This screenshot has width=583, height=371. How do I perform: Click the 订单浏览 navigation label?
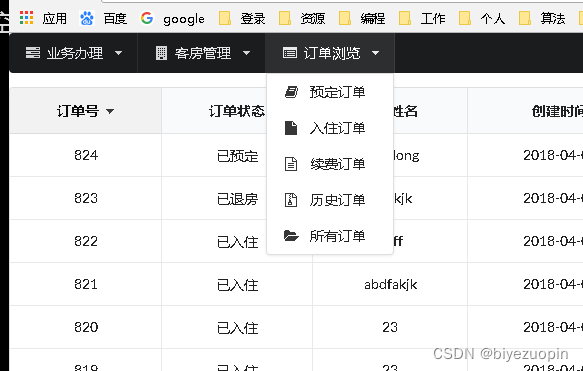pyautogui.click(x=332, y=53)
